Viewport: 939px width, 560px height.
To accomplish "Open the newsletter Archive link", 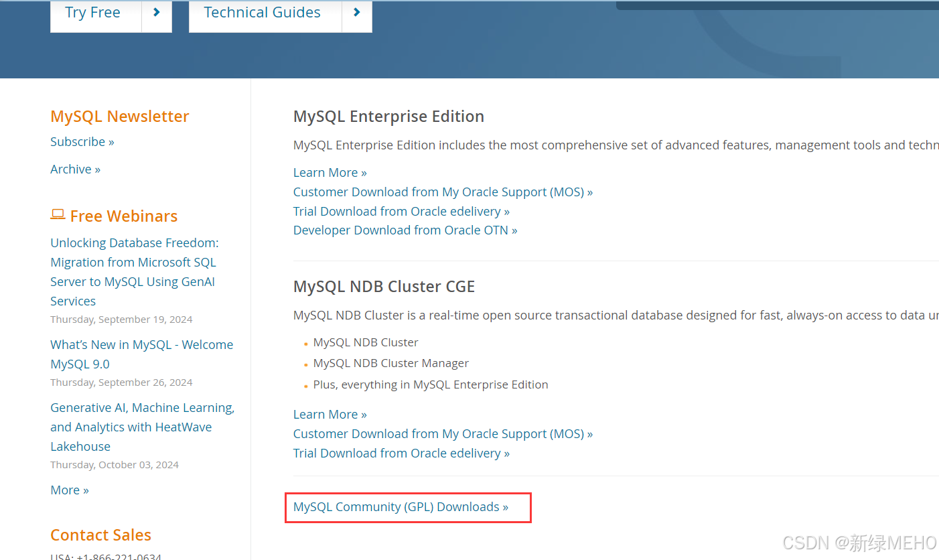I will 75,169.
